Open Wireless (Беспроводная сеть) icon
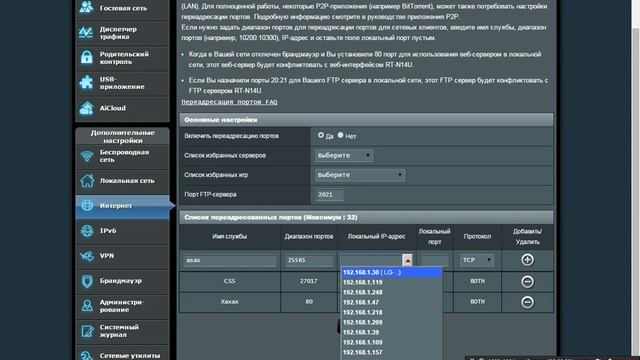 click(87, 156)
